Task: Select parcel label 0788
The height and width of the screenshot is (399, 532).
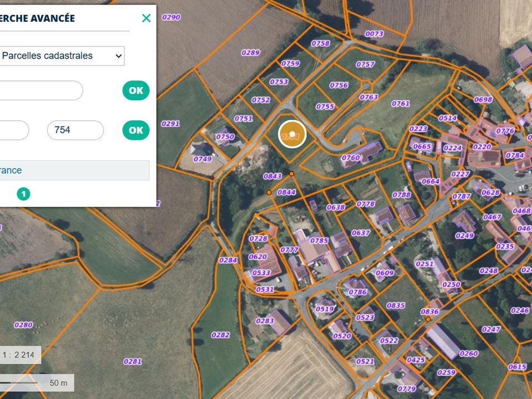Action: click(x=401, y=195)
